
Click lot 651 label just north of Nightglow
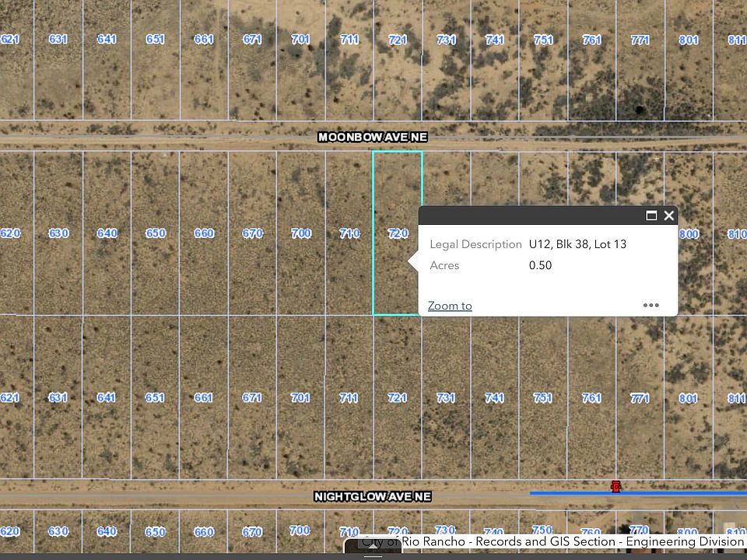click(x=154, y=397)
